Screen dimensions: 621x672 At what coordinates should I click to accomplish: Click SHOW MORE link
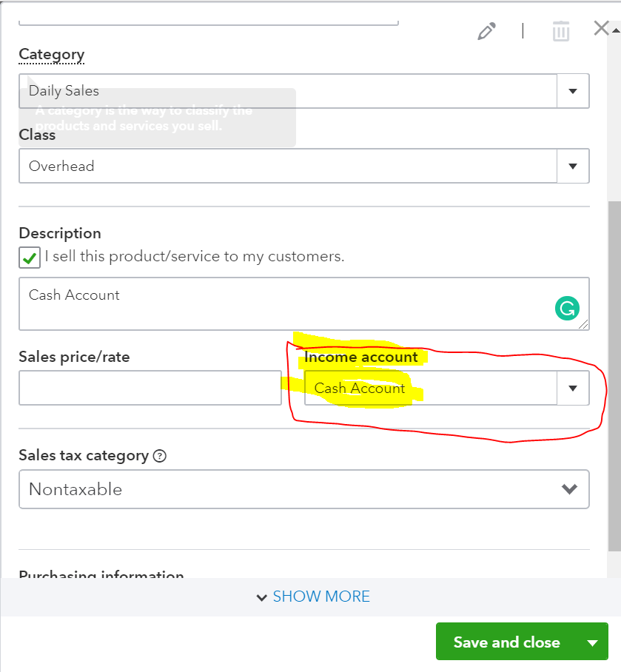coord(321,597)
